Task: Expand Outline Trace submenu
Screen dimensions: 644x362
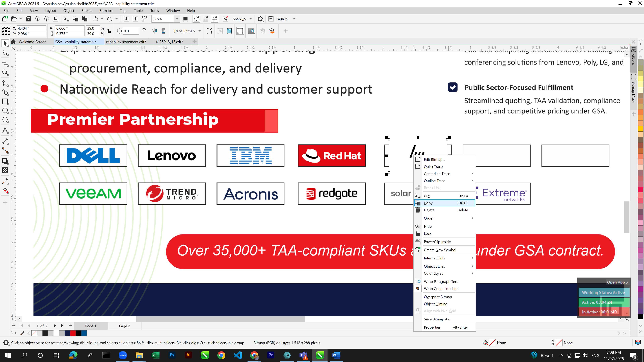Action: [444, 181]
